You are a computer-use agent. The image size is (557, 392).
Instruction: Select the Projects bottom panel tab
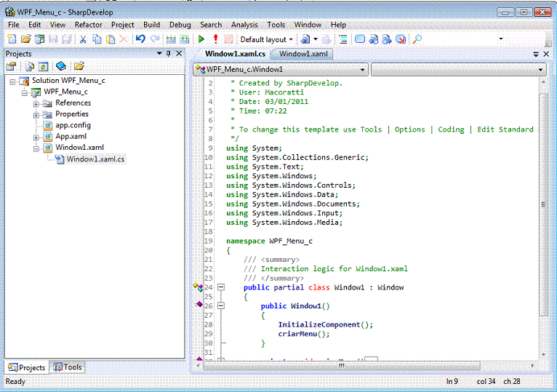click(x=27, y=367)
